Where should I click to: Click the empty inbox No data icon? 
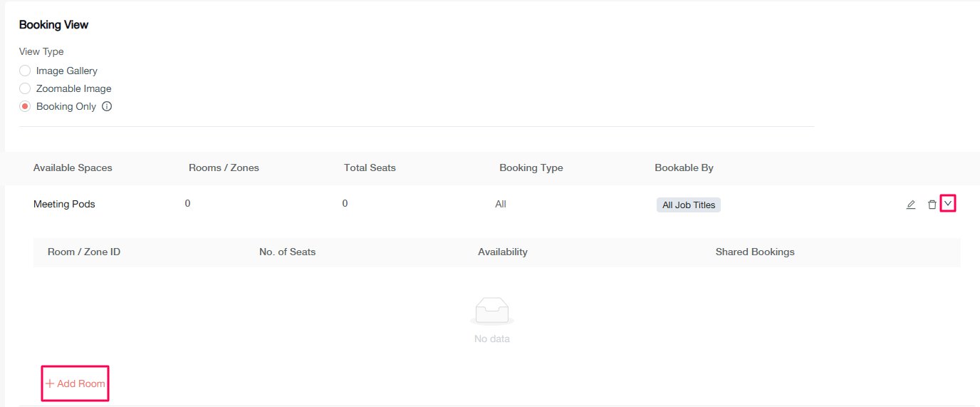click(x=492, y=311)
